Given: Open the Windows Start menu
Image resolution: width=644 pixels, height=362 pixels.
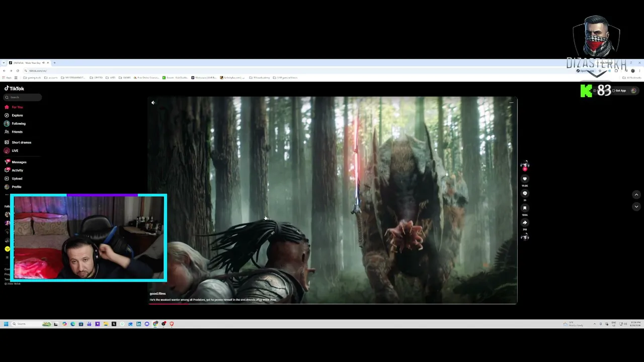Looking at the screenshot, I should [6, 324].
